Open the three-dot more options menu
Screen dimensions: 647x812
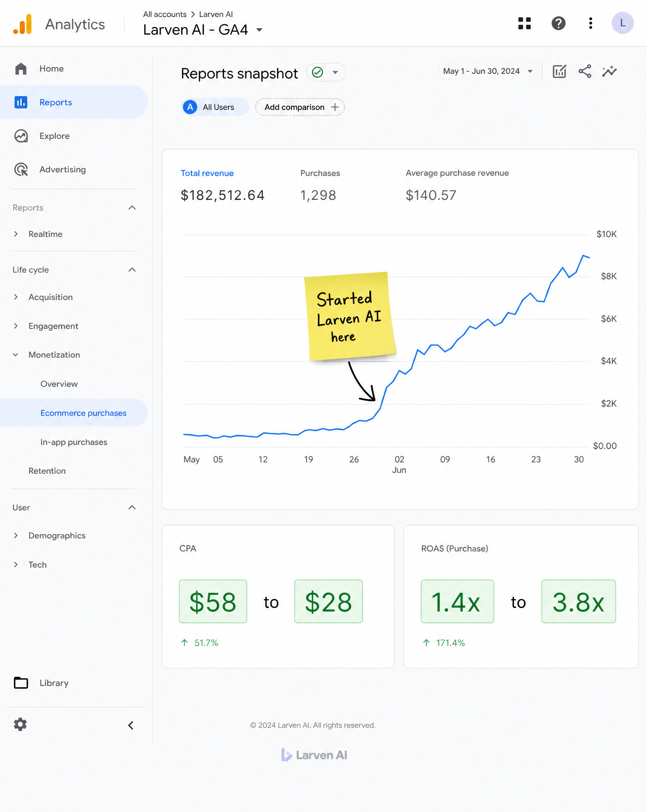pyautogui.click(x=590, y=23)
